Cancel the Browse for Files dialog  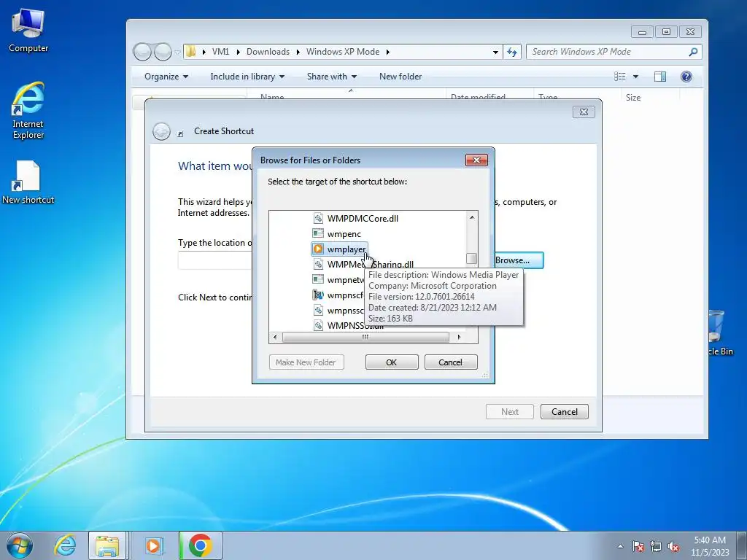(450, 362)
